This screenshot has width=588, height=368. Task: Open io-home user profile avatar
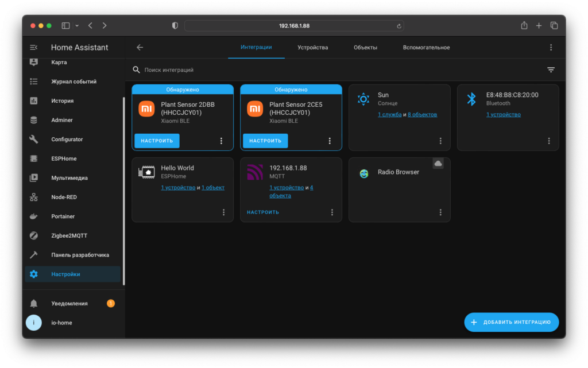pos(34,322)
